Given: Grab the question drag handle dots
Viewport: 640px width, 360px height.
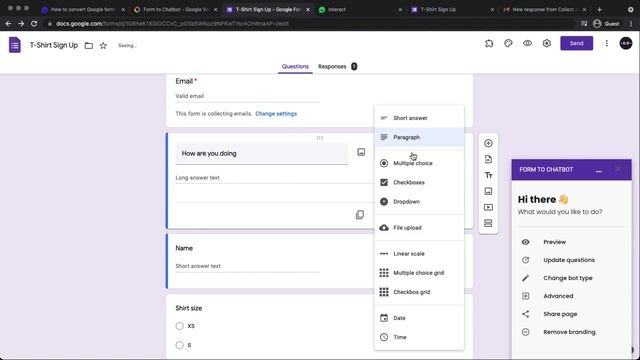Looking at the screenshot, I should pyautogui.click(x=320, y=138).
